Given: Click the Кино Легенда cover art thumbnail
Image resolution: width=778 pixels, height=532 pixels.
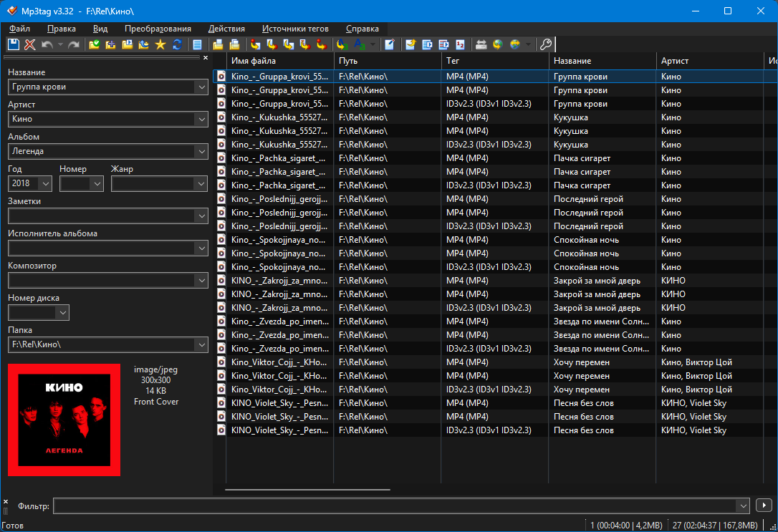Looking at the screenshot, I should (64, 420).
